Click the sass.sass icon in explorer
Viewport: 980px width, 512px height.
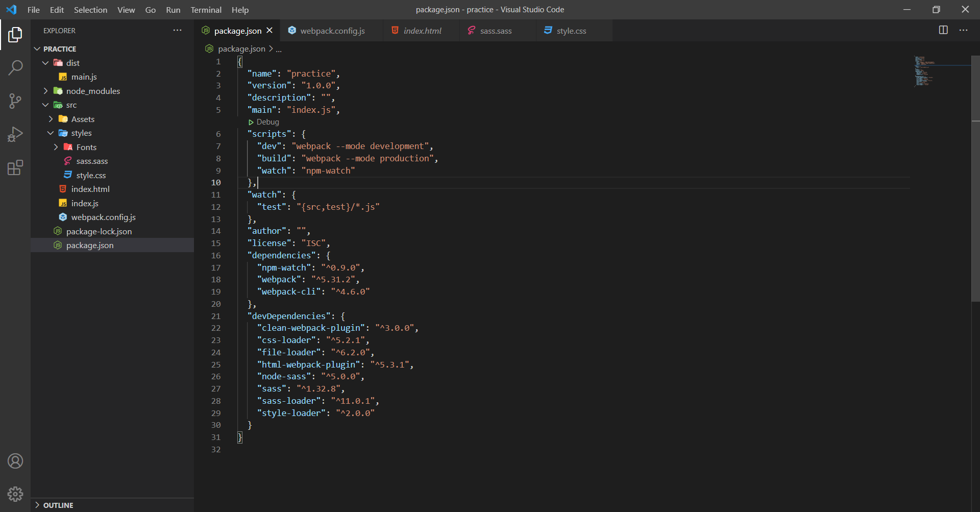(68, 161)
